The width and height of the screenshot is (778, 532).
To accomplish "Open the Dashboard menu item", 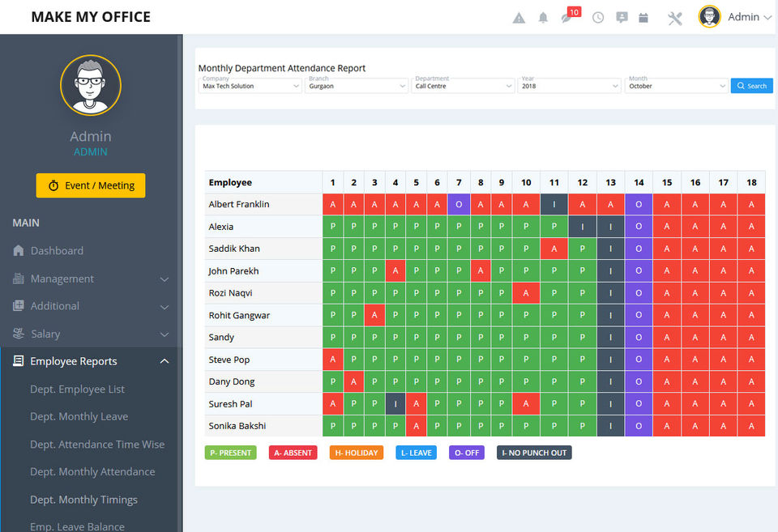I will click(x=57, y=251).
